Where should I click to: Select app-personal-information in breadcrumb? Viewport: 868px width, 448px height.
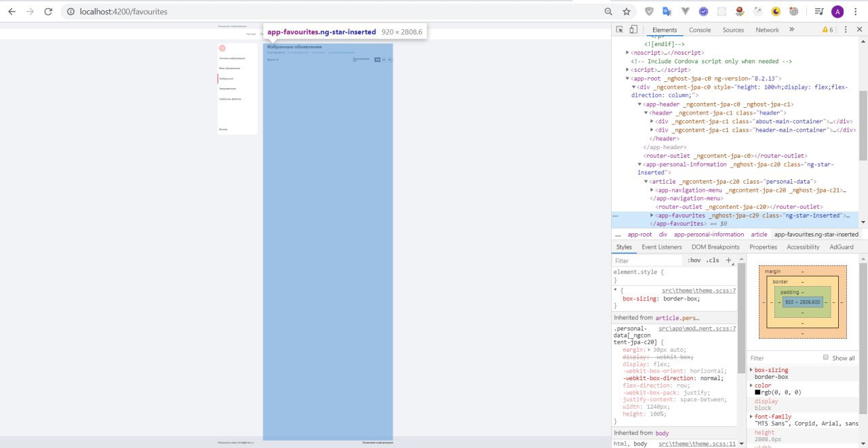tap(709, 235)
